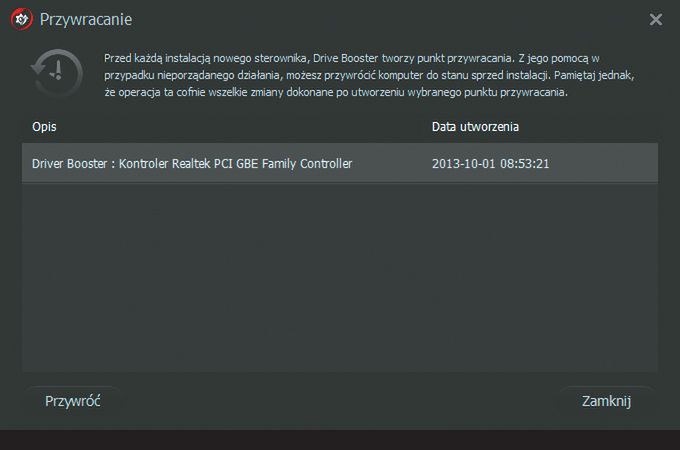680x450 pixels.
Task: Click the description line starting "że operacja ta cofnie"
Action: (x=336, y=92)
